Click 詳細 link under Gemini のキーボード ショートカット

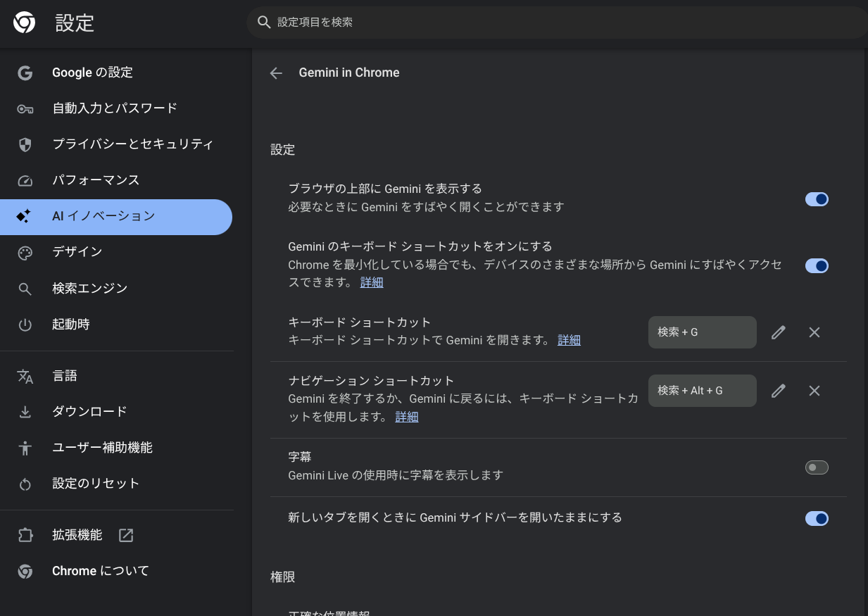pos(372,282)
